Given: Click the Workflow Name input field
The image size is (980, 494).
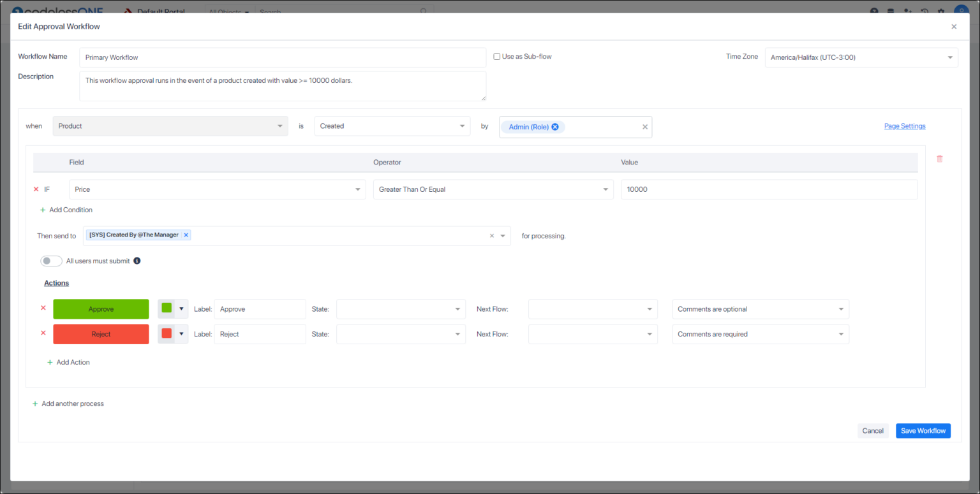Looking at the screenshot, I should point(283,57).
